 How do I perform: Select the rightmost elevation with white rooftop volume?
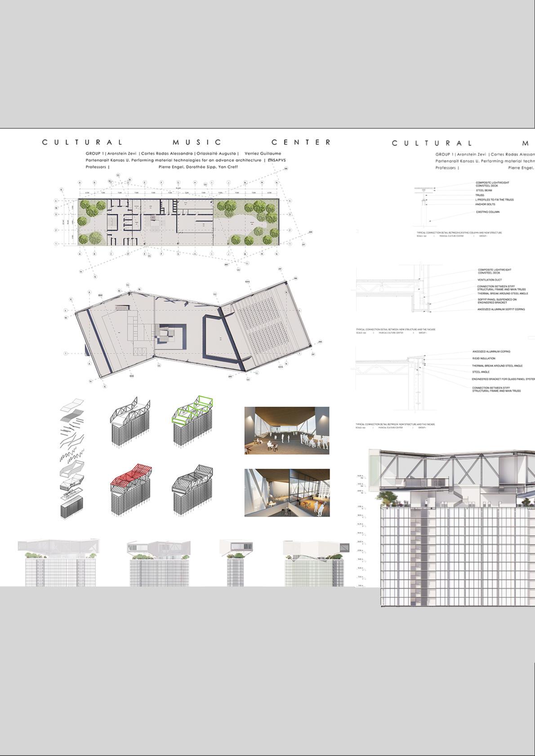(316, 563)
